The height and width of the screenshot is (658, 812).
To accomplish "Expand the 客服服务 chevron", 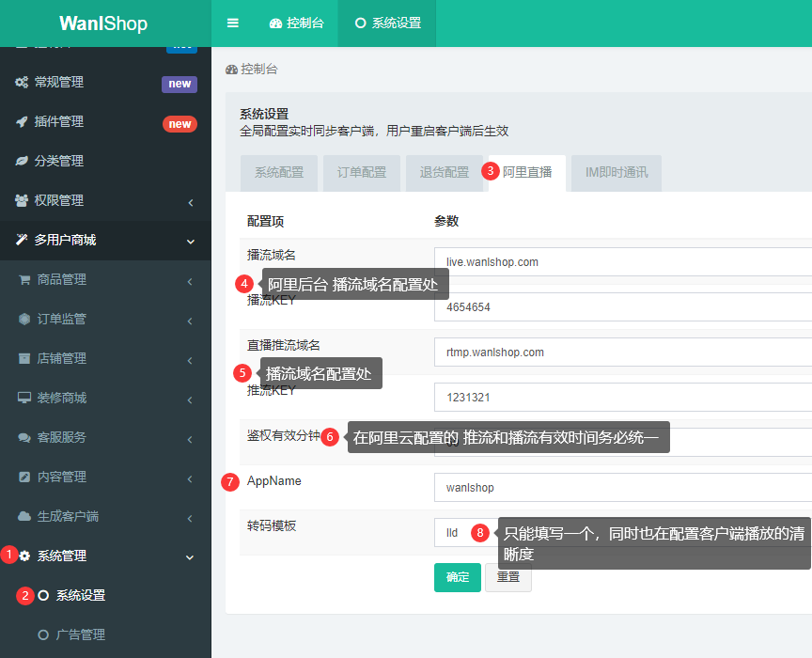I will [x=190, y=439].
